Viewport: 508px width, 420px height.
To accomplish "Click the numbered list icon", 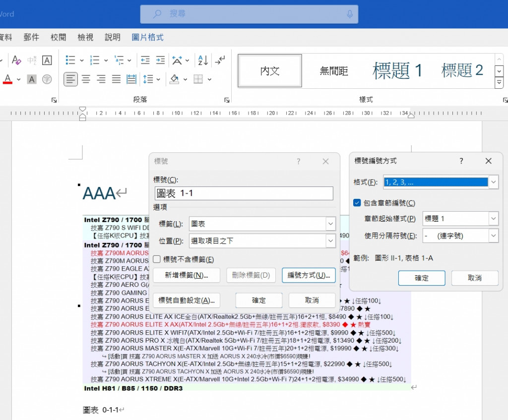I will (x=95, y=60).
